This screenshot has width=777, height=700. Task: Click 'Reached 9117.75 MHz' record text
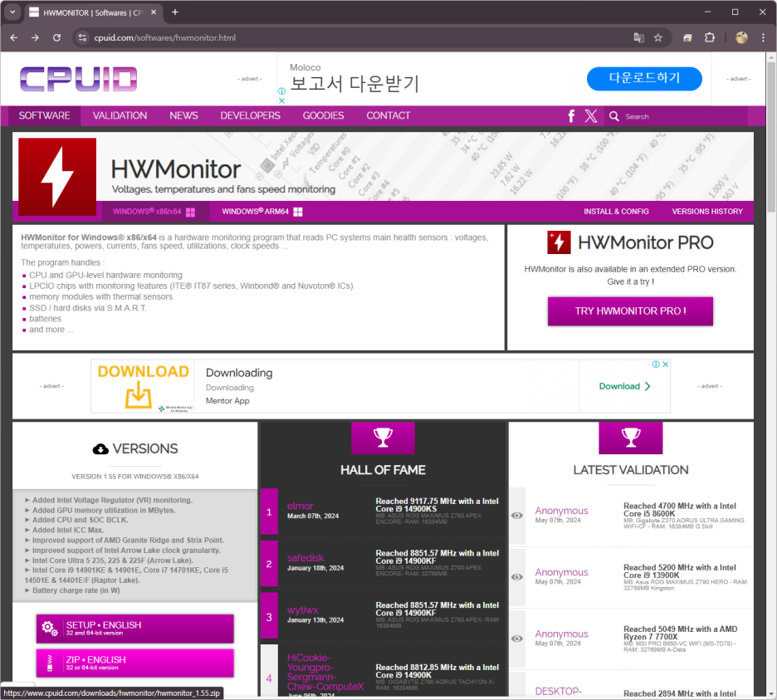coord(437,505)
